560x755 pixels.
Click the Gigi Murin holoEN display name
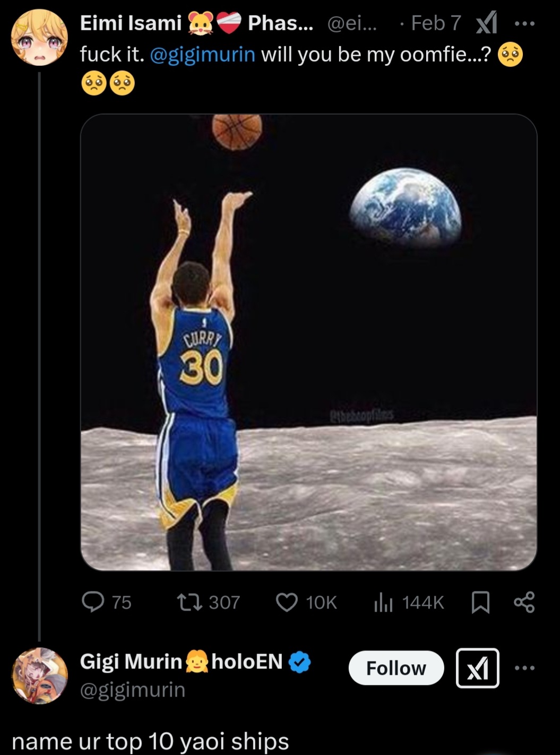(x=181, y=662)
